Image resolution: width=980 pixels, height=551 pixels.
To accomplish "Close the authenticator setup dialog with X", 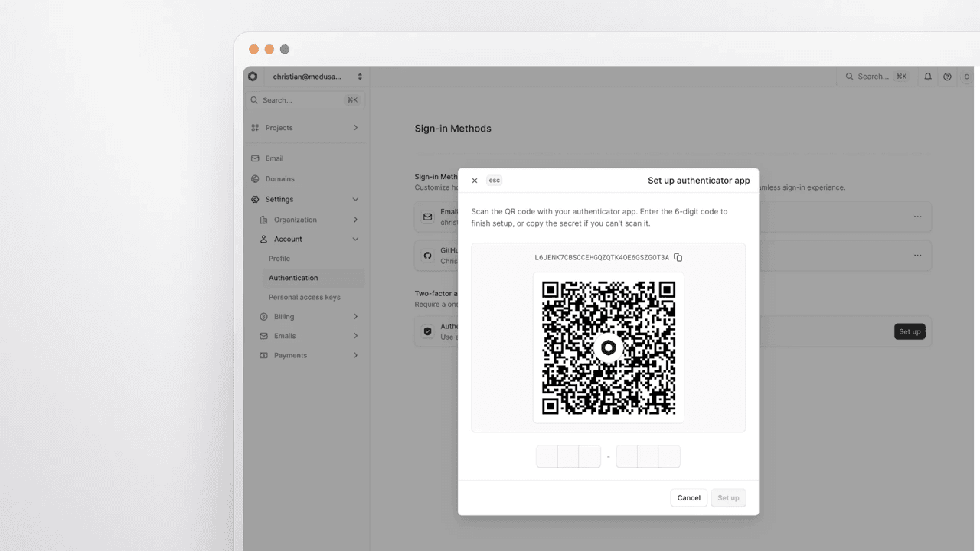I will pyautogui.click(x=475, y=181).
